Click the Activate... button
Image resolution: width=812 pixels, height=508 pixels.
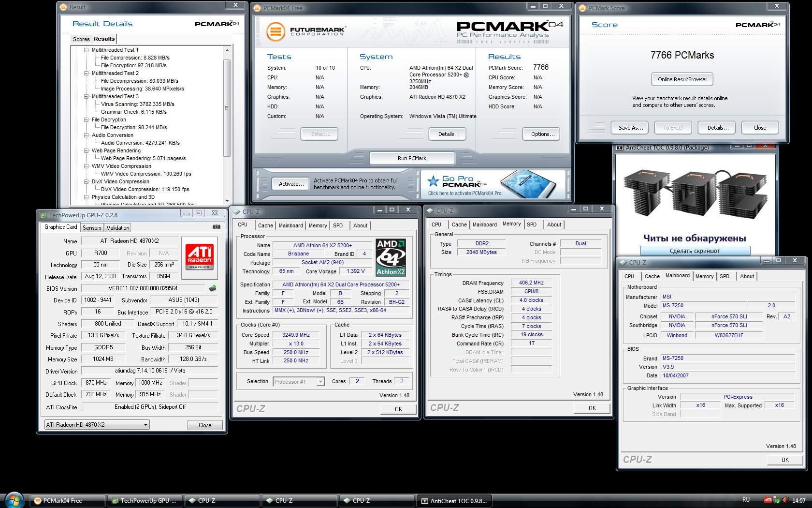(x=291, y=184)
